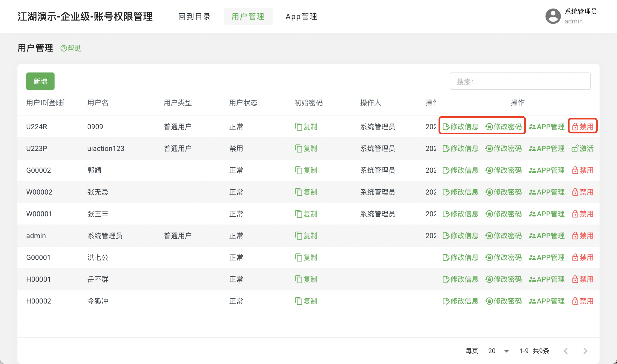This screenshot has width=617, height=364.
Task: Click change password for user 0909
Action: pyautogui.click(x=504, y=127)
